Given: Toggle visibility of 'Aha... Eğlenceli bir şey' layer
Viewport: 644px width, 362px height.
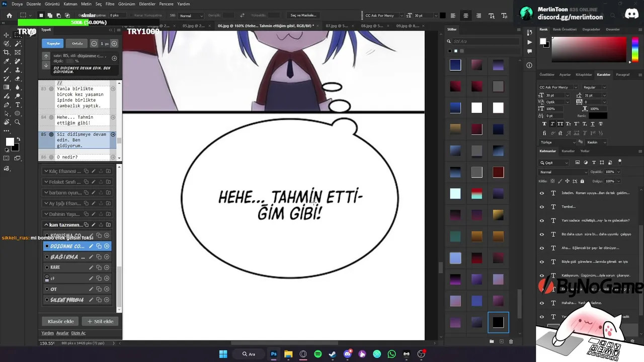Looking at the screenshot, I should (x=542, y=248).
